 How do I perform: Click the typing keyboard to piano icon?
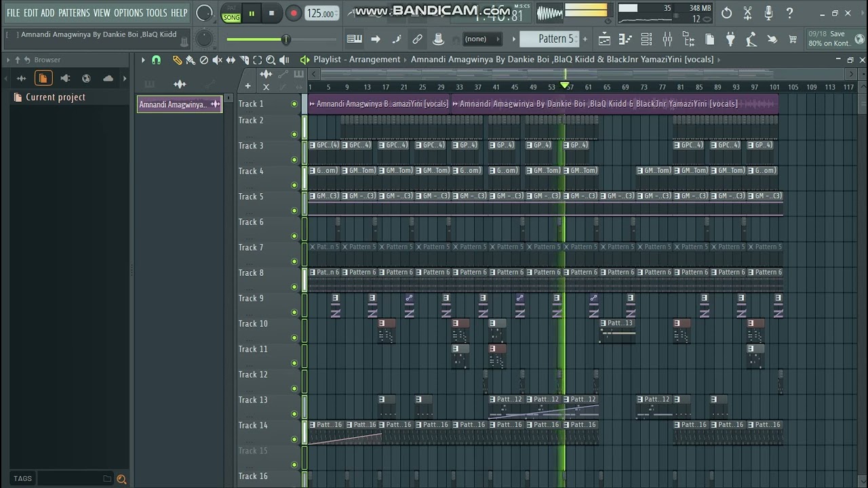coord(354,39)
